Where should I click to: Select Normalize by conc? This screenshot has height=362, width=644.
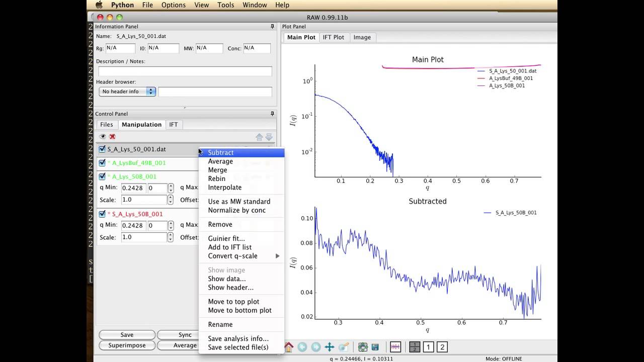click(x=242, y=210)
